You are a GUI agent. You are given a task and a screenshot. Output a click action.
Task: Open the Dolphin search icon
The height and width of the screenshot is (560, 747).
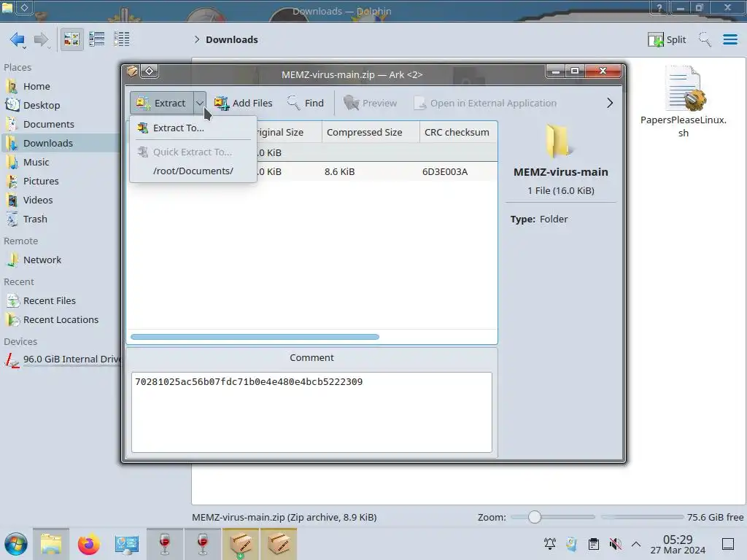705,39
